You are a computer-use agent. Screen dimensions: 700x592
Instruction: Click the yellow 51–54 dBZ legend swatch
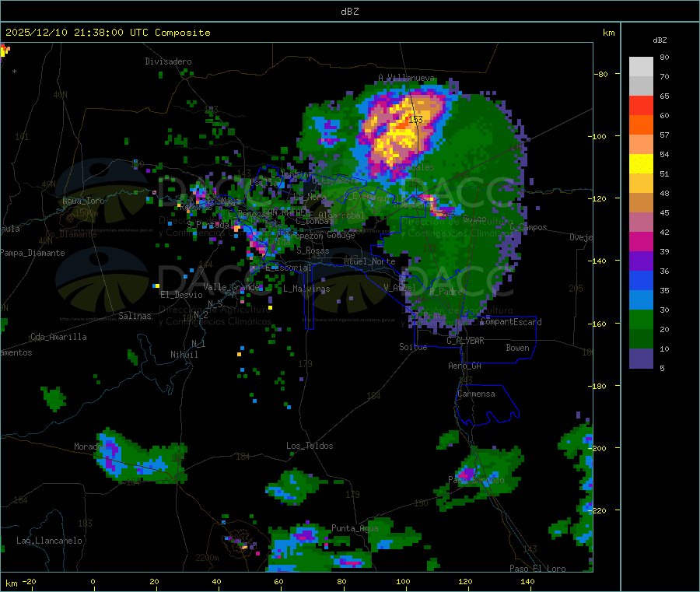pos(641,164)
